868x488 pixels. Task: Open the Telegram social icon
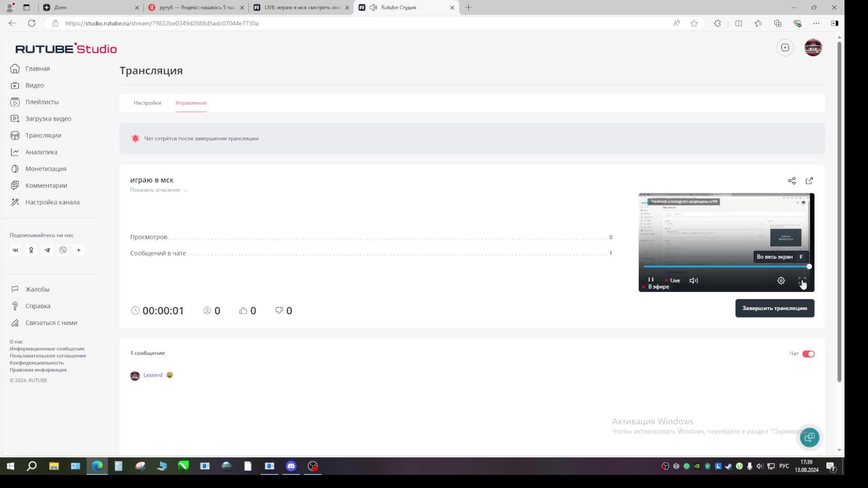pos(47,250)
